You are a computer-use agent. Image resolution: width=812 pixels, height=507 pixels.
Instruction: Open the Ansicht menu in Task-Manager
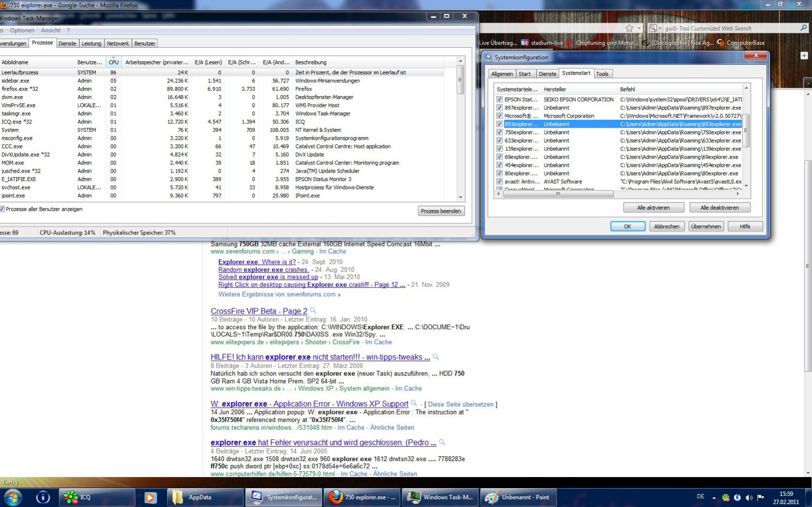51,30
